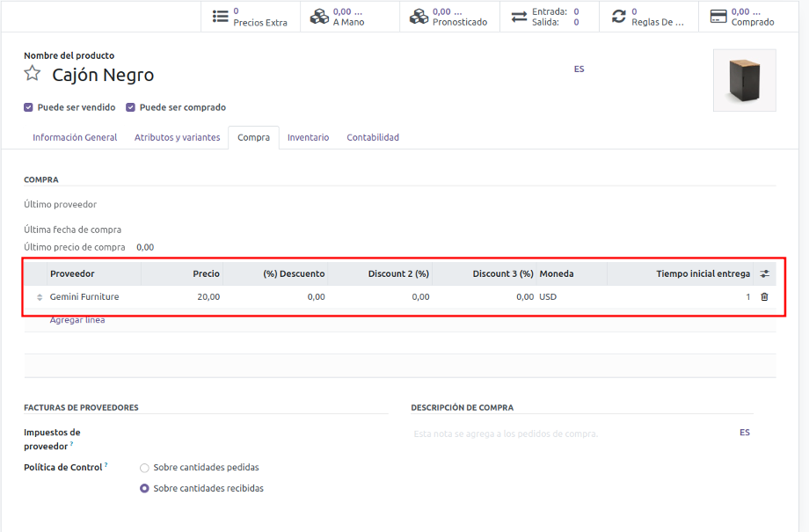Grab the drag handle of Gemini Furniture row
Viewport: 809px width, 532px height.
point(39,297)
